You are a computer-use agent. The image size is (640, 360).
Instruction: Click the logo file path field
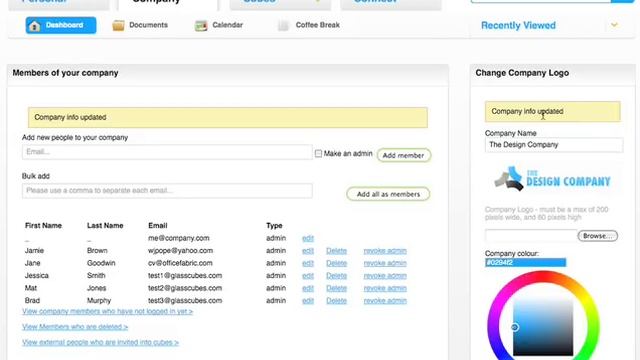coord(531,236)
